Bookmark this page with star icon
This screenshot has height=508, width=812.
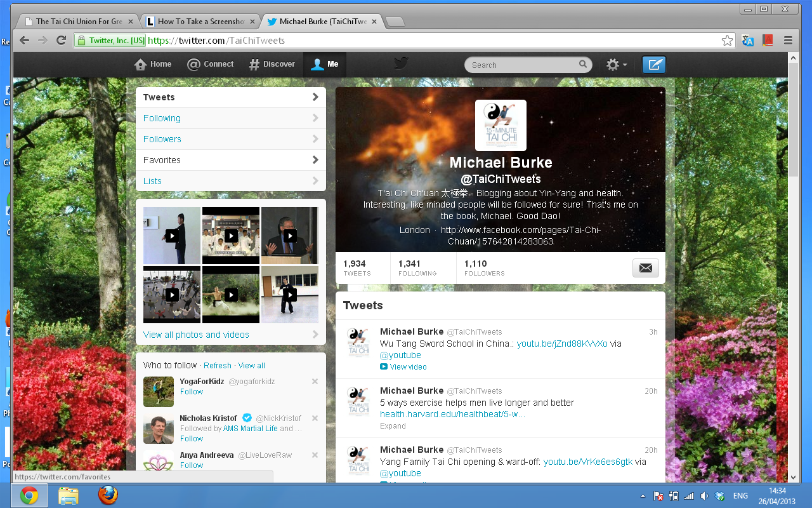[x=727, y=41]
